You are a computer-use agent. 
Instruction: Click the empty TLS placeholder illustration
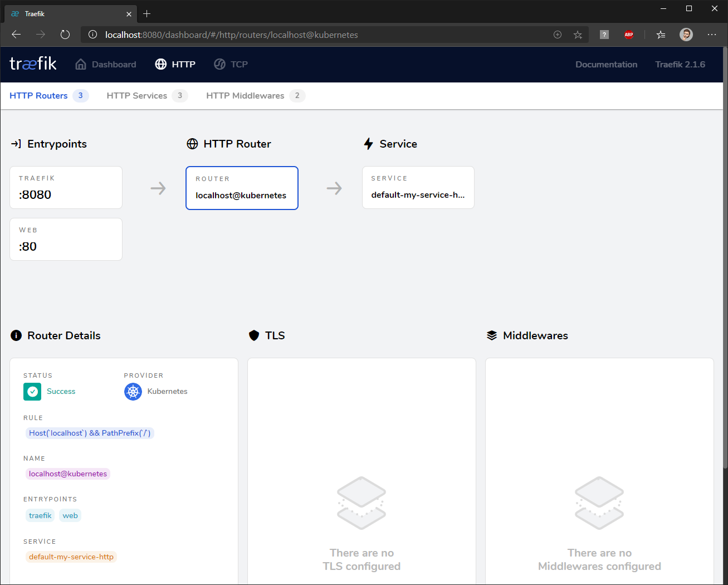pos(361,503)
